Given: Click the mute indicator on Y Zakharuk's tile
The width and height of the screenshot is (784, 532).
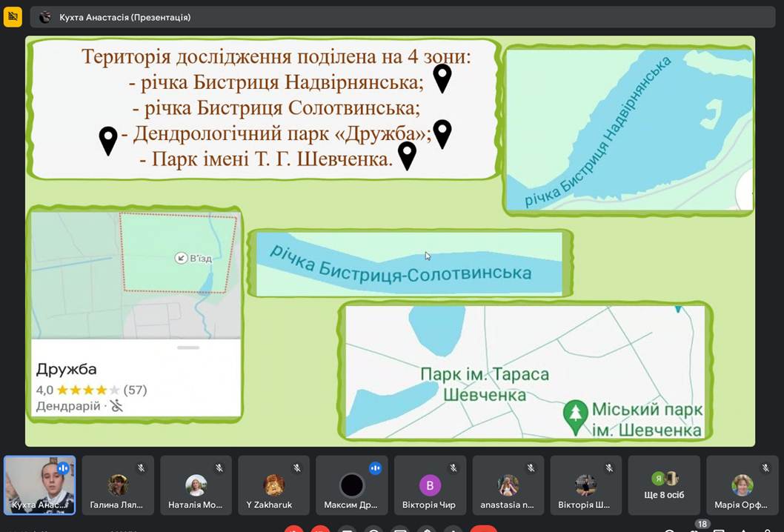Looking at the screenshot, I should tap(296, 468).
